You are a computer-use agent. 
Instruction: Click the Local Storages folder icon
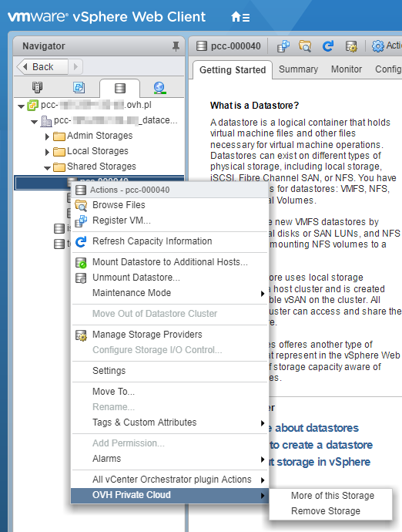59,152
